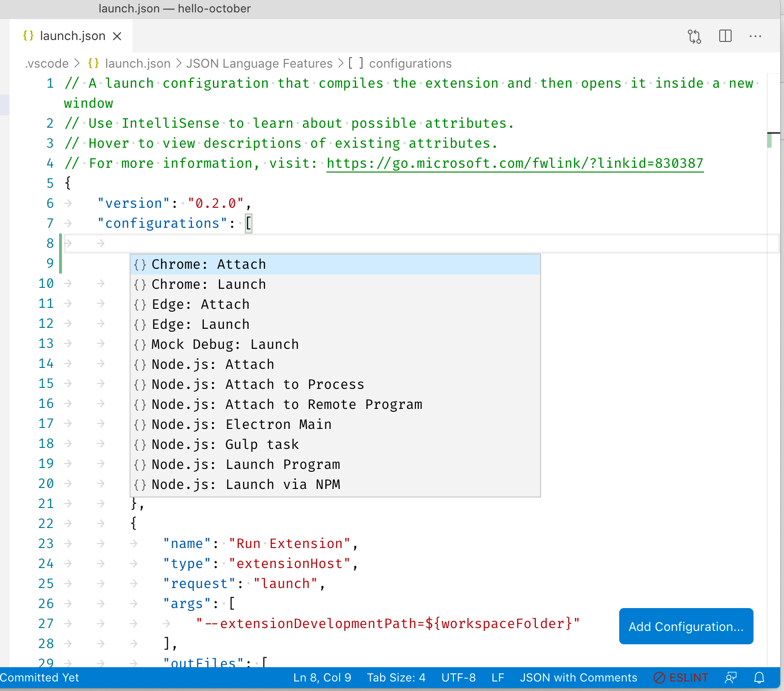Screen dimensions: 784x691
Task: Change the LF end of line sequence
Action: 498,678
